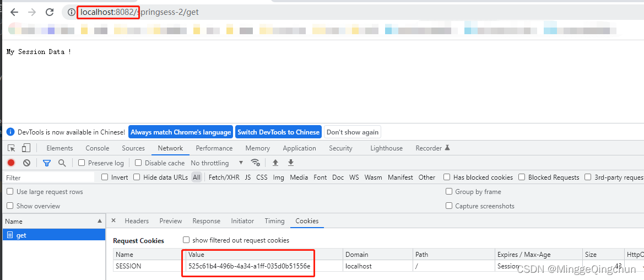Filter by Fetch/XHR requests

click(x=224, y=177)
